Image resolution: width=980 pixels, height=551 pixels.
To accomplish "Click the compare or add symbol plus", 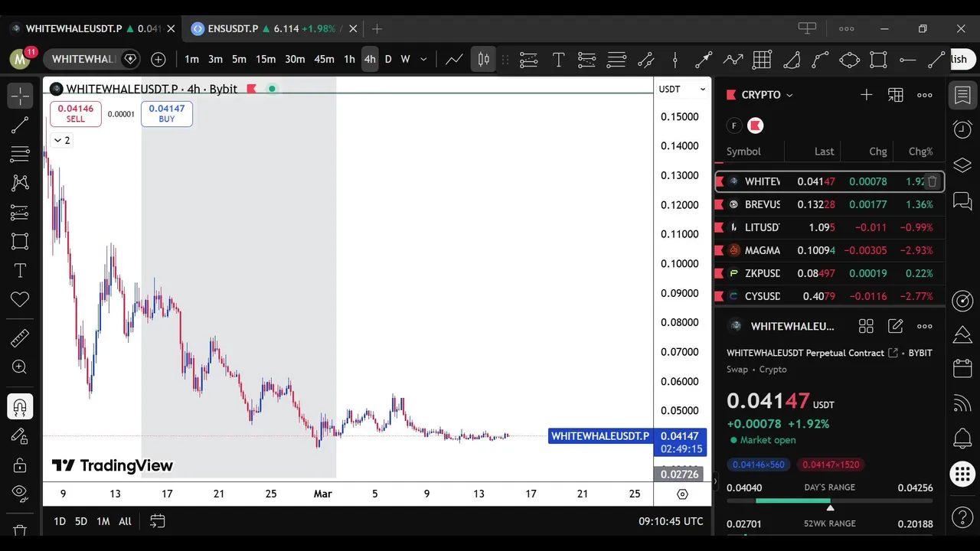I will (158, 59).
